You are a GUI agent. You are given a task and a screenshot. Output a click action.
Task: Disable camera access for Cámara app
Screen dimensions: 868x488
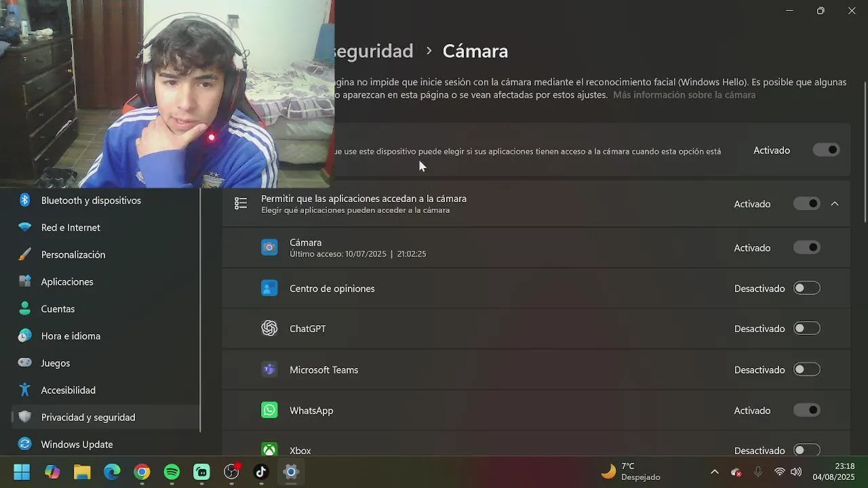[x=806, y=247]
